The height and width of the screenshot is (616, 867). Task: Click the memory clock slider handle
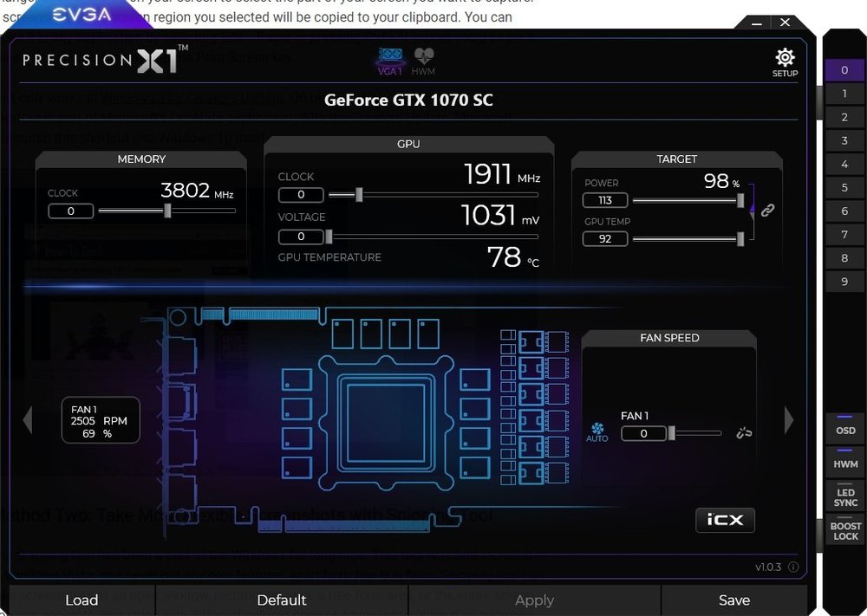tap(167, 211)
